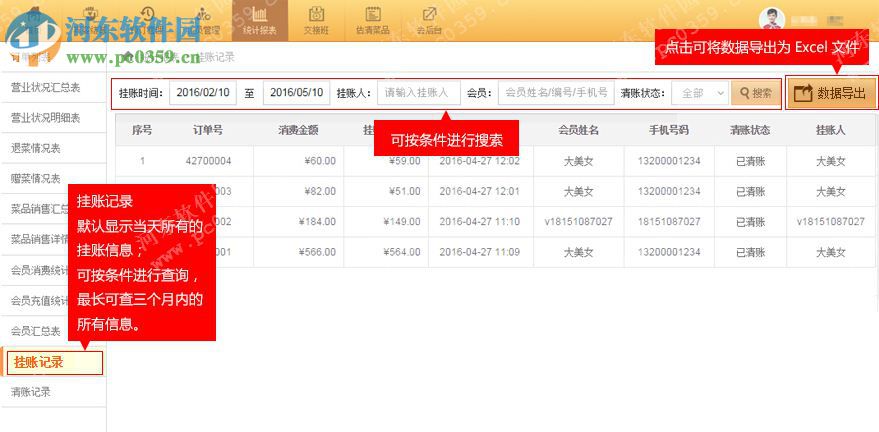Click amount ¥149.00 cell
879x432 pixels.
402,222
